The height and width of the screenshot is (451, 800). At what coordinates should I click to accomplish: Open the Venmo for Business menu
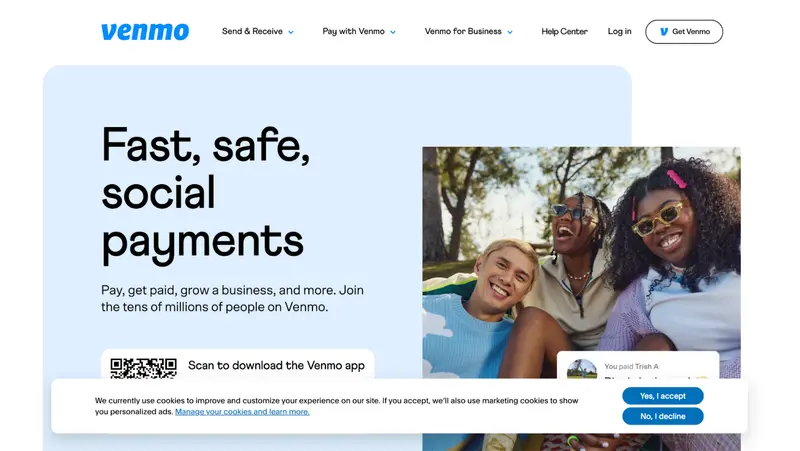468,32
